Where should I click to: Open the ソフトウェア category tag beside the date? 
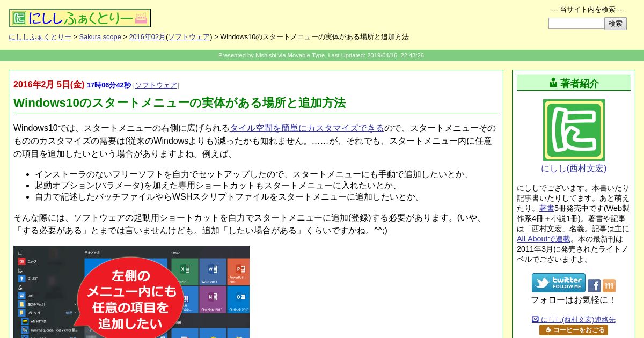[156, 85]
